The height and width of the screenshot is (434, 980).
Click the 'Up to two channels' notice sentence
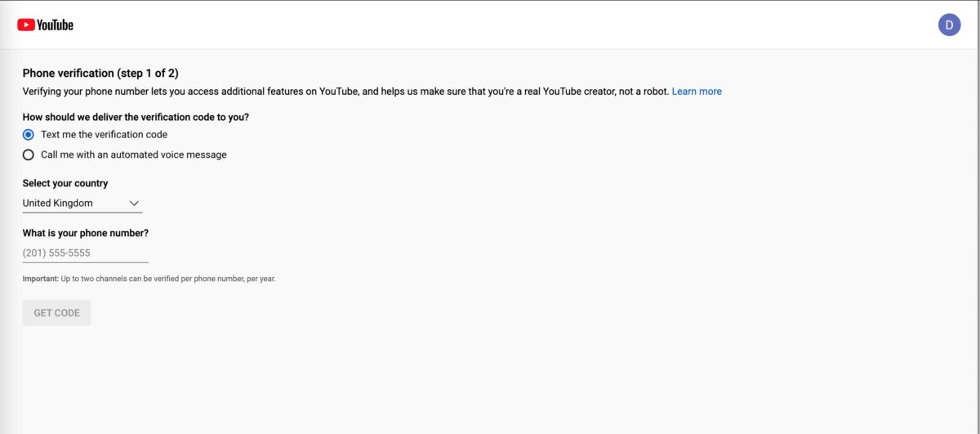point(168,279)
